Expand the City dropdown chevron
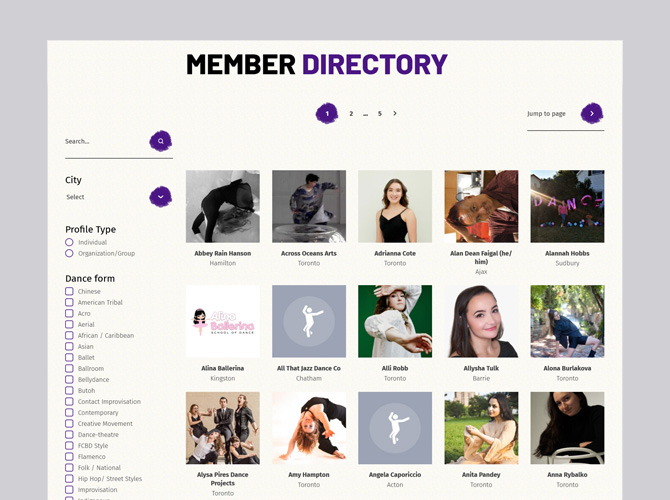Screen dimensions: 670x500 click(161, 197)
